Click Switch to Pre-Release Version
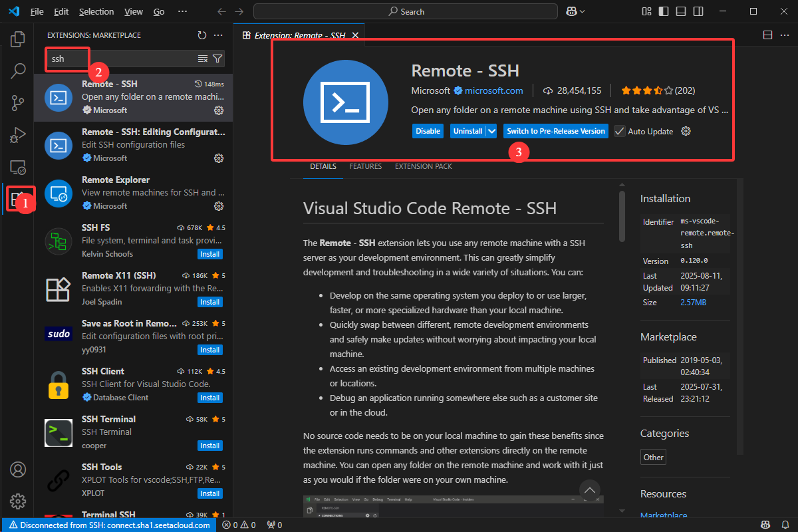This screenshot has width=798, height=532. coord(556,131)
